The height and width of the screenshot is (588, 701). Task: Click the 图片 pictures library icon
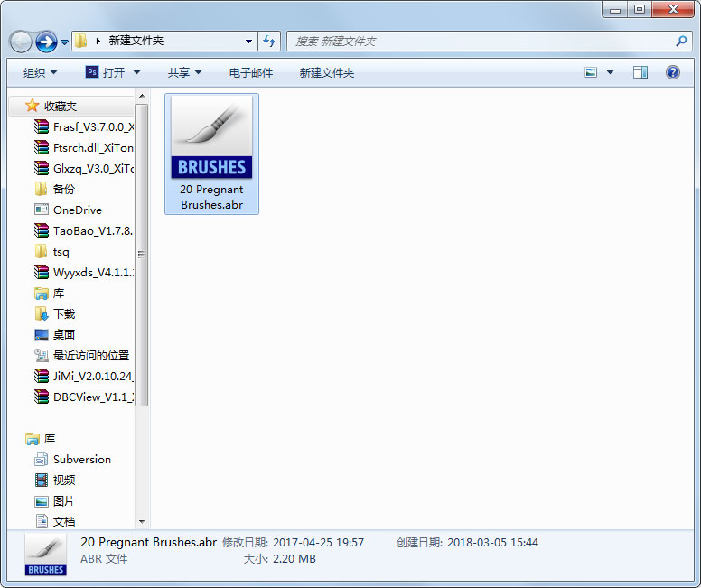click(x=42, y=501)
